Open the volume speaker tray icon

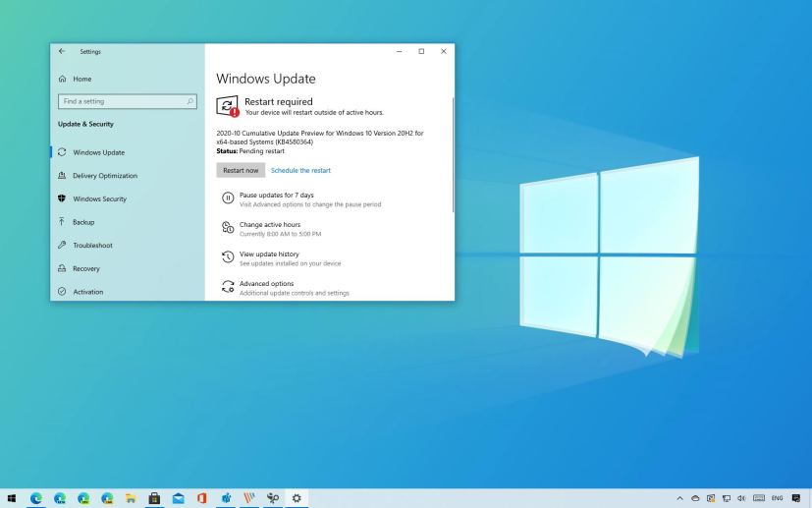coord(741,498)
